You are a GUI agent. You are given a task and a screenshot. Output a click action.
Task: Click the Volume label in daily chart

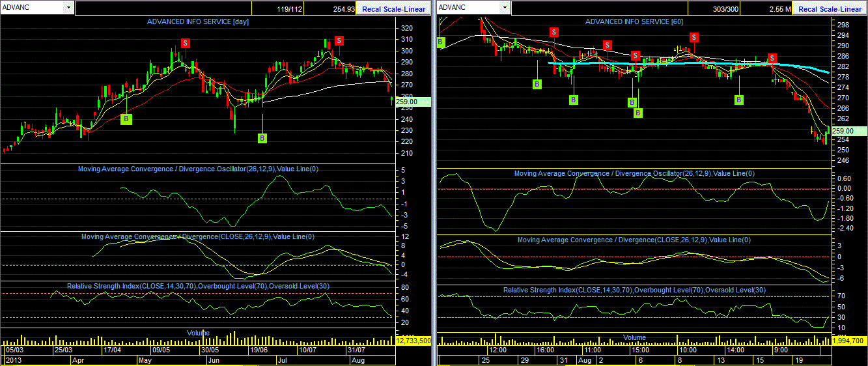(198, 333)
